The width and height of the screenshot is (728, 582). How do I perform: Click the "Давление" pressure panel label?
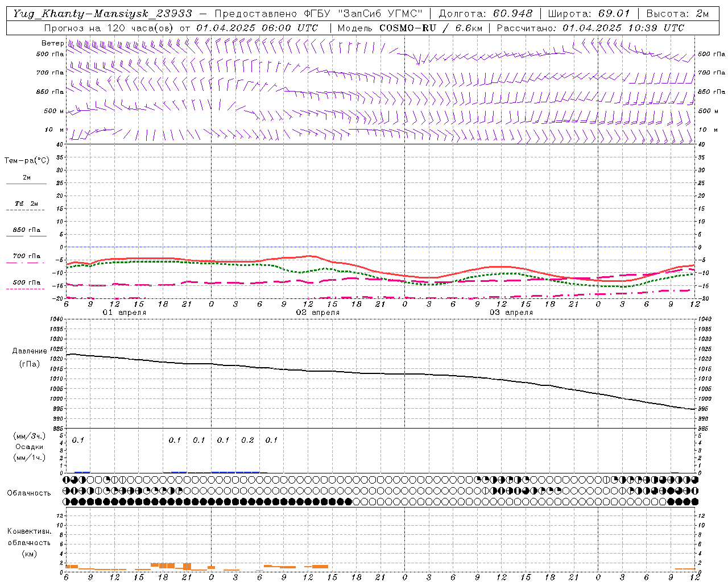coord(30,351)
